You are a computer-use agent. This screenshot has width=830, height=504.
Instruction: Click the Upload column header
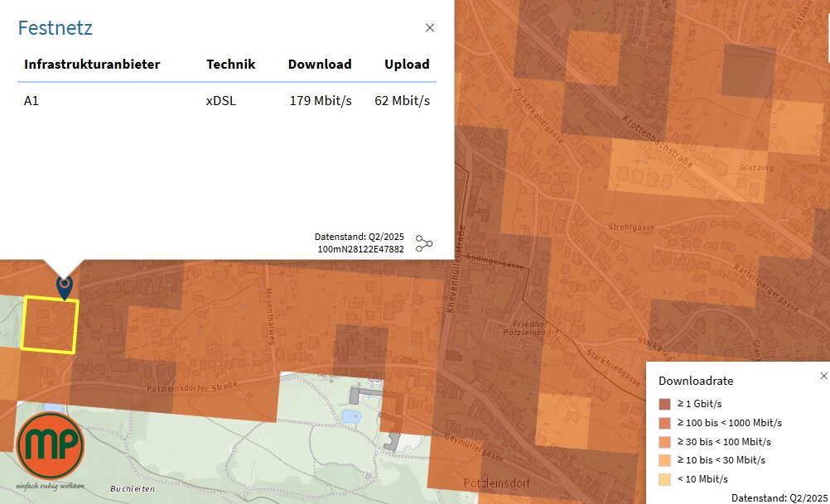pyautogui.click(x=407, y=65)
